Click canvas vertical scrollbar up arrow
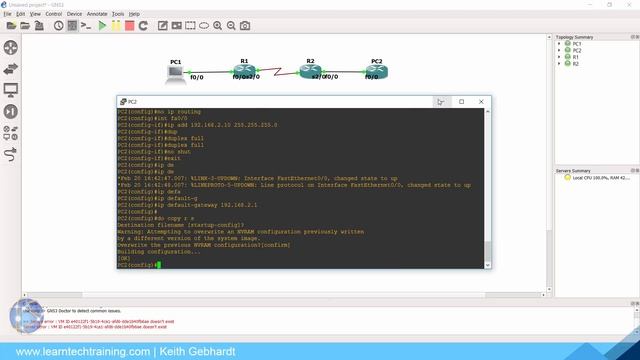Viewport: 640px width, 360px height. (x=549, y=37)
